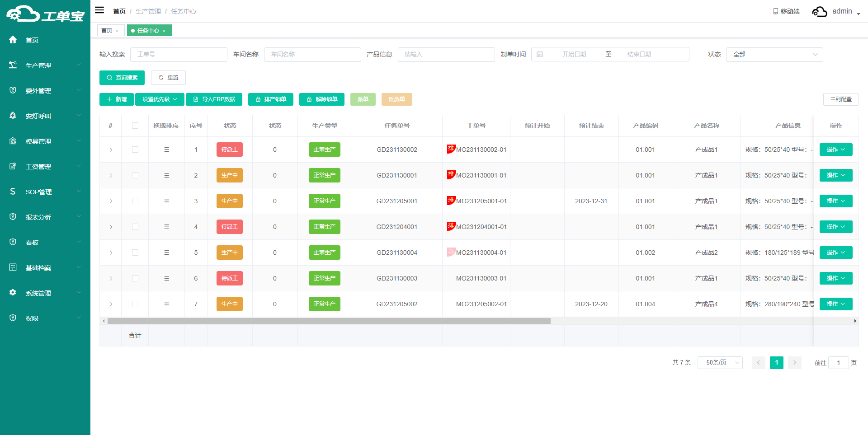Viewport: 868px width, 435px height.
Task: Click the 工单号 search input field
Action: point(179,54)
